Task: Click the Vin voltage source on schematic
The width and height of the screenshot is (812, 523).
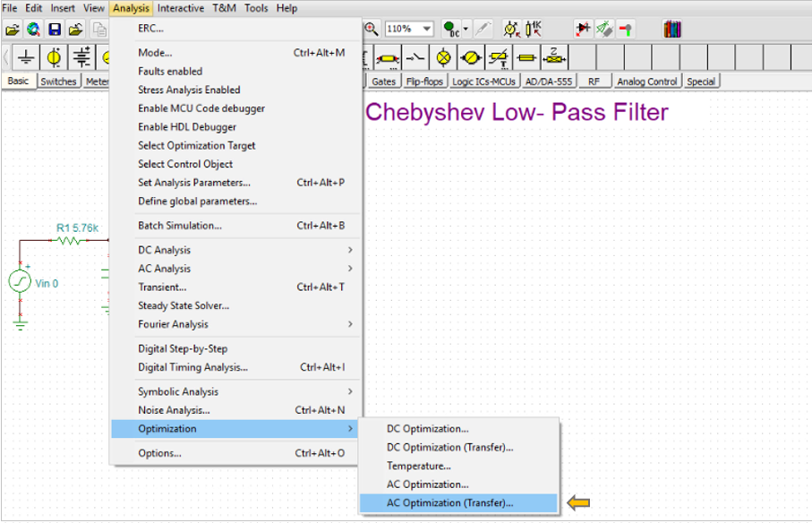Action: [20, 282]
